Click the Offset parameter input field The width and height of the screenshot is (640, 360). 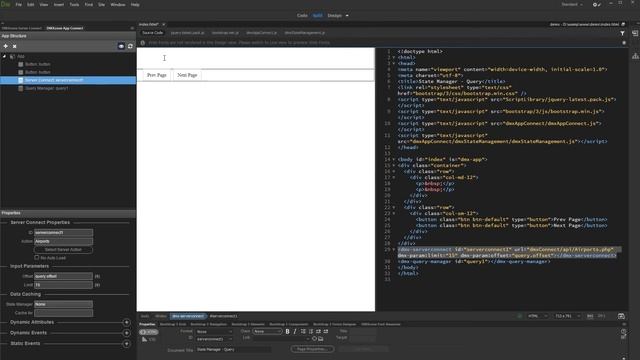point(63,276)
